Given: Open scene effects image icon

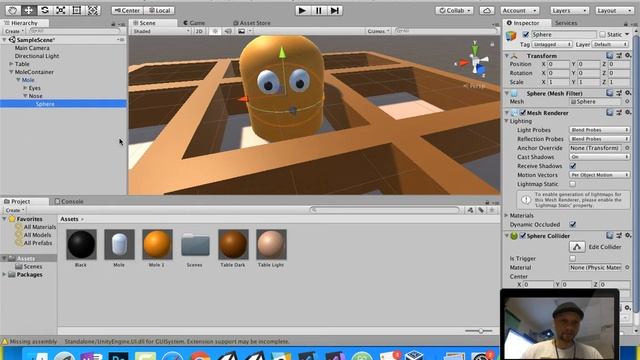Looking at the screenshot, I should coord(242,31).
